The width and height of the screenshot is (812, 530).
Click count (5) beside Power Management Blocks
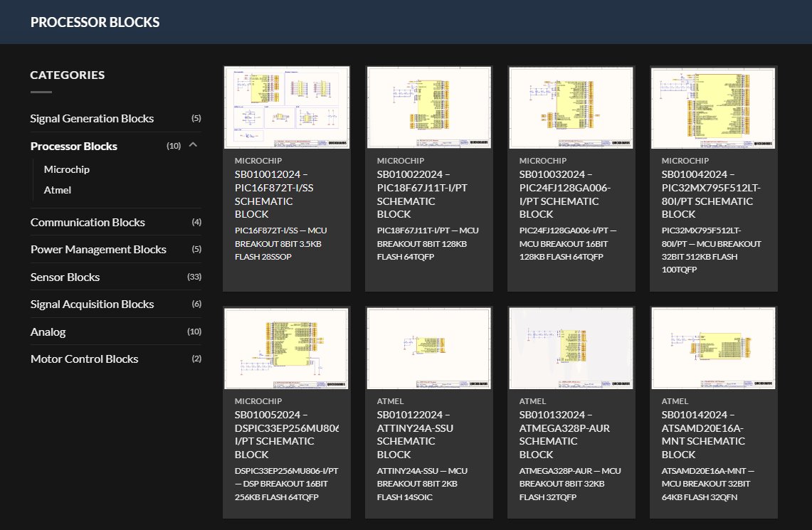pos(196,249)
